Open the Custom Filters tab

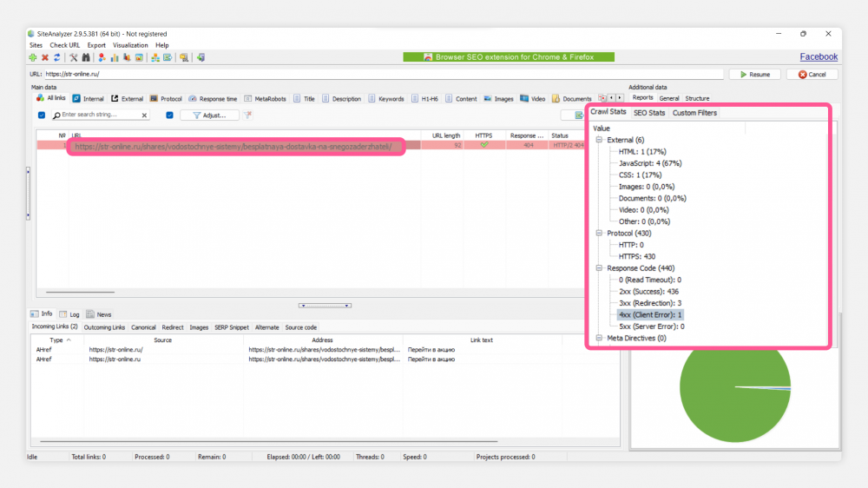694,113
